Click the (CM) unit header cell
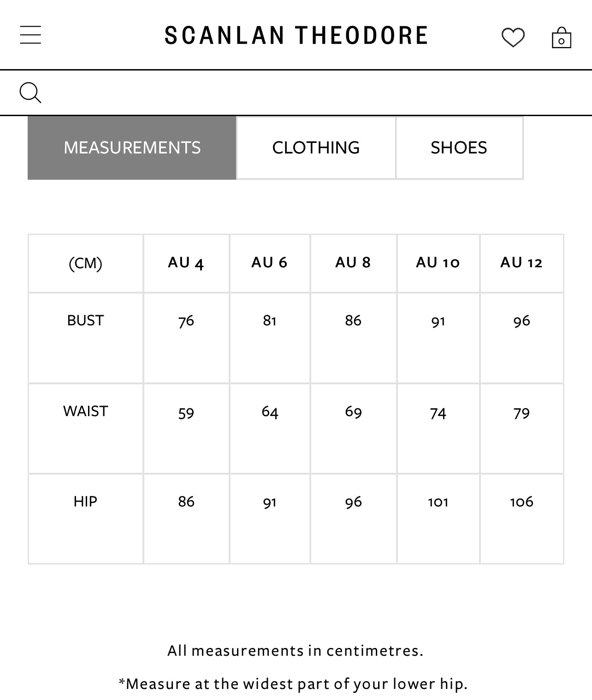The width and height of the screenshot is (592, 700). click(85, 263)
